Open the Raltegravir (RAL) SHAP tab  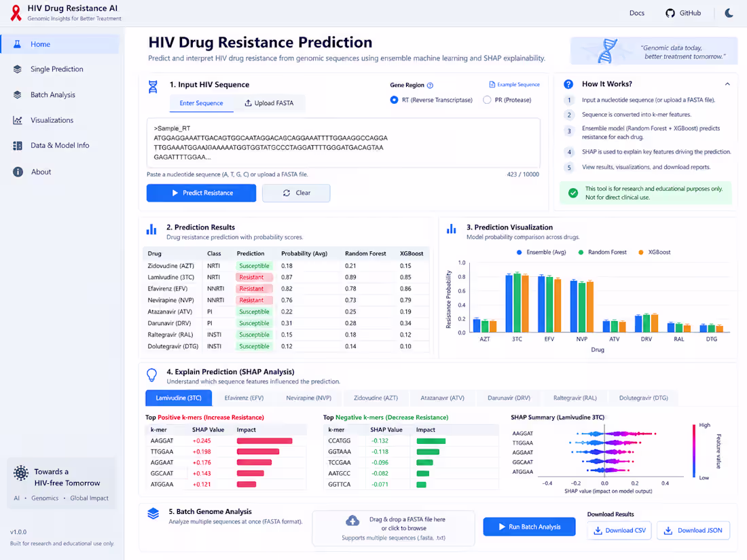pyautogui.click(x=575, y=398)
